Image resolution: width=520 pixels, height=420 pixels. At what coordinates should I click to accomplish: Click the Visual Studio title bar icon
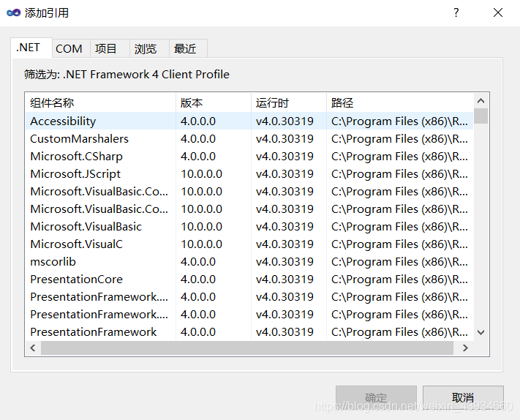tap(14, 13)
